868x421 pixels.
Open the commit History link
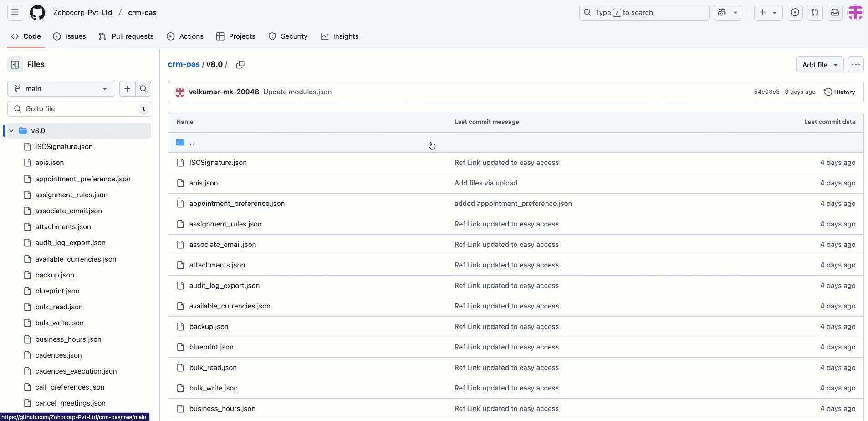click(x=839, y=92)
